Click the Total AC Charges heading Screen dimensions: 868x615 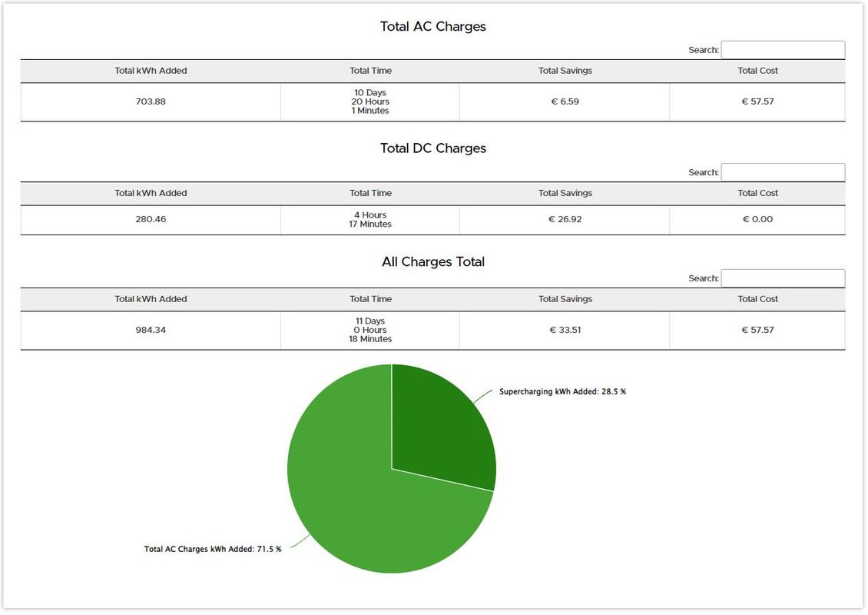point(433,27)
